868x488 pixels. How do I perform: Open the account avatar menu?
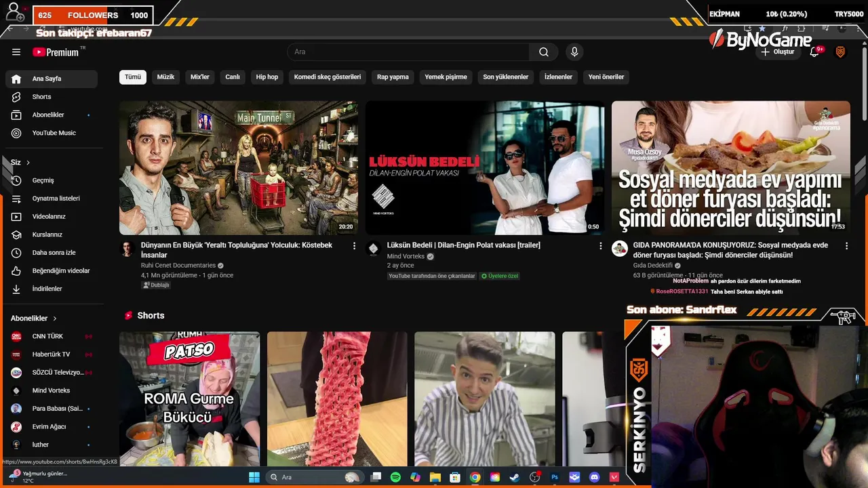840,52
